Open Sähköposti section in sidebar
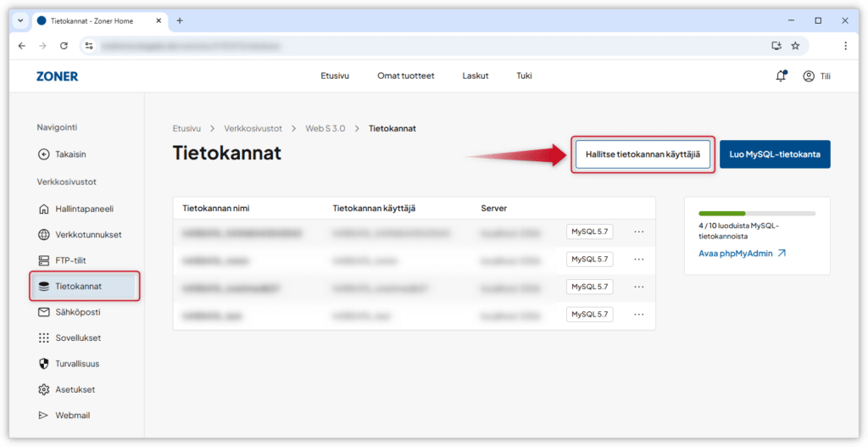The image size is (868, 447). (x=78, y=312)
